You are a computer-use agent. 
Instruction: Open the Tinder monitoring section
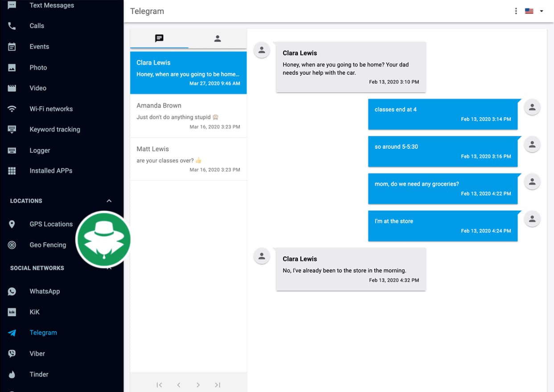(x=12, y=374)
